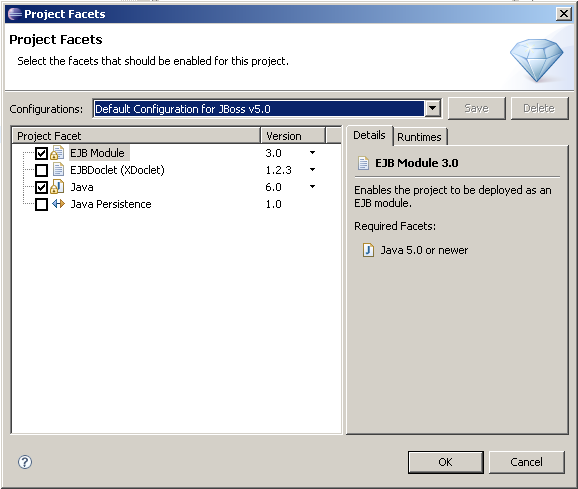Select the Details tab
The image size is (578, 489).
(x=369, y=135)
